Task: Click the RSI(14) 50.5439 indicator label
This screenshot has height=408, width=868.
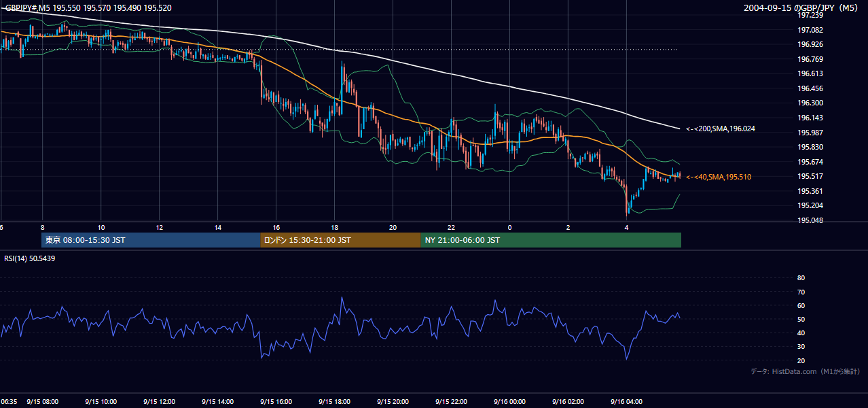Action: click(29, 259)
